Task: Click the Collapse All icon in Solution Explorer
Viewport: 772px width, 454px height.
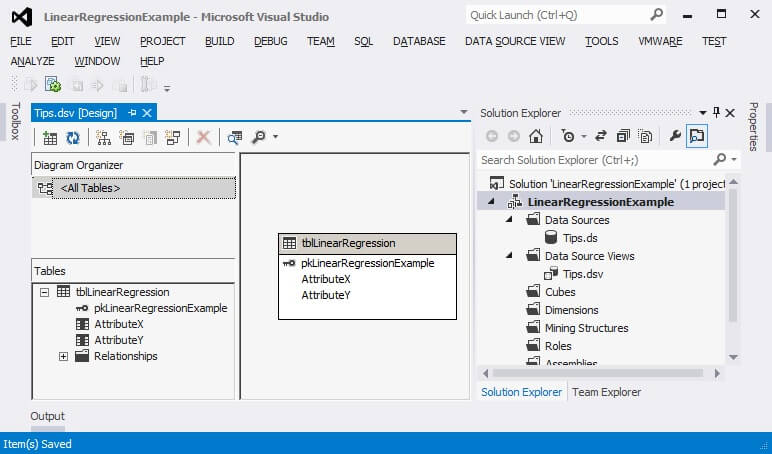Action: pyautogui.click(x=623, y=136)
